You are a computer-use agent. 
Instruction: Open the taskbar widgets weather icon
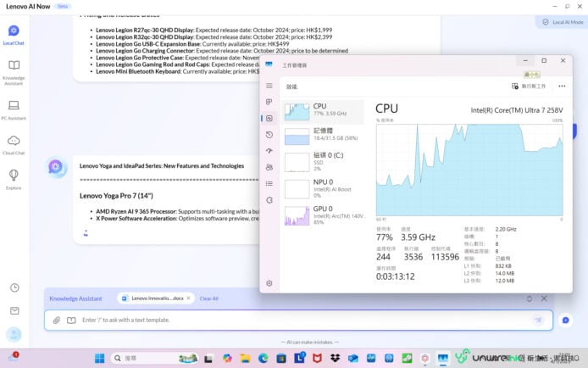pos(13,357)
